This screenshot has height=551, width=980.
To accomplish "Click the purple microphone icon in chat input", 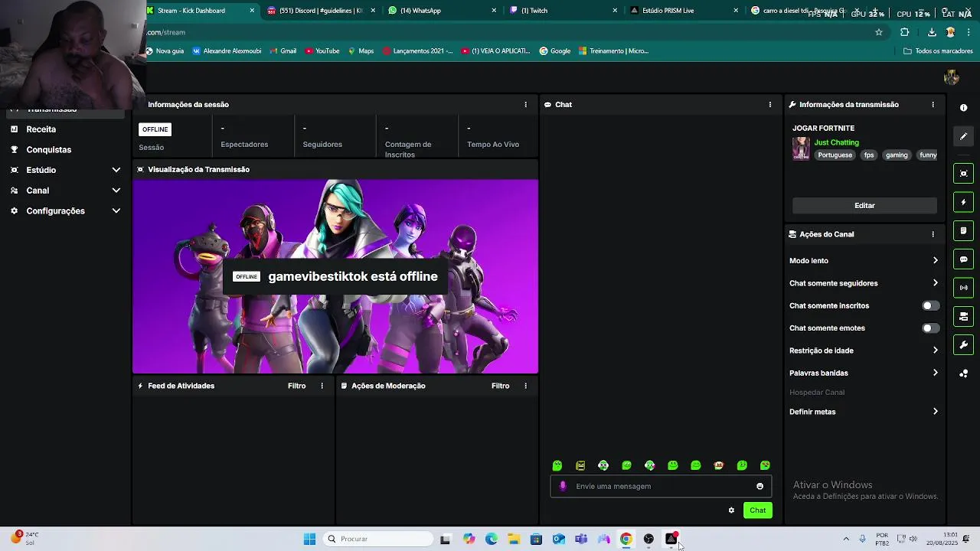I will [x=563, y=486].
